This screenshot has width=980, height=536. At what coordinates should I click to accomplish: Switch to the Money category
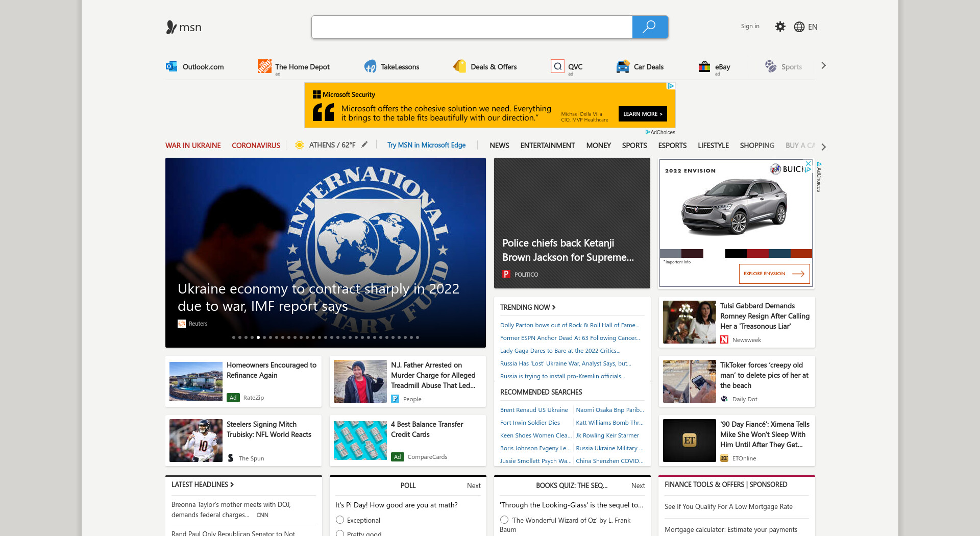tap(598, 145)
